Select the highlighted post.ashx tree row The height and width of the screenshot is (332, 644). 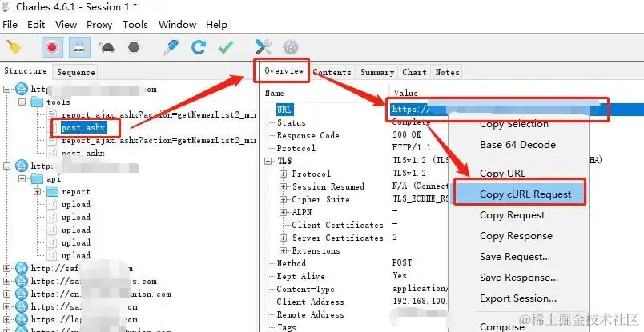tap(84, 128)
